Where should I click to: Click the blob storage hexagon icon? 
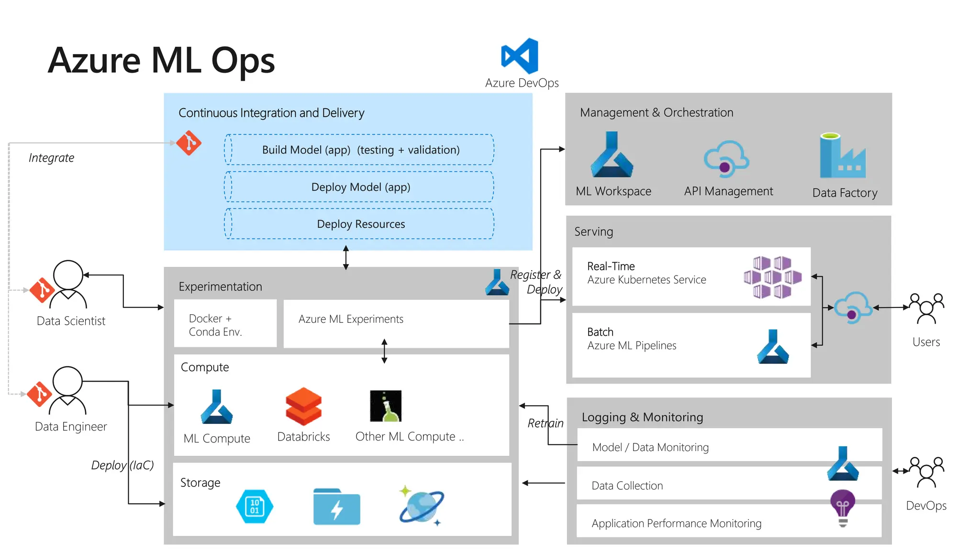coord(255,507)
